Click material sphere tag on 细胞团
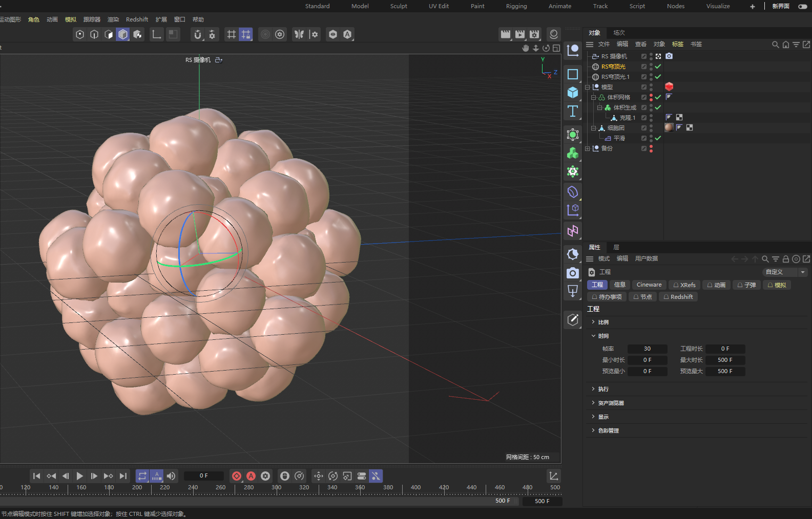 tap(669, 127)
